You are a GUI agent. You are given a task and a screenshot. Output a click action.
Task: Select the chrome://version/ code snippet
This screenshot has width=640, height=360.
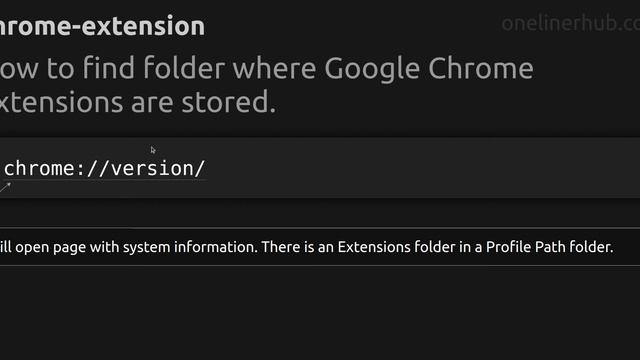click(x=104, y=168)
